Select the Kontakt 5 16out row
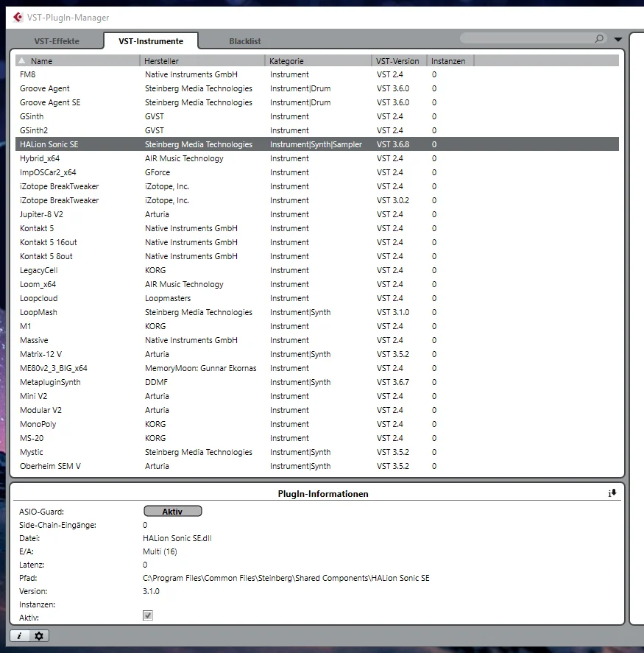 317,242
